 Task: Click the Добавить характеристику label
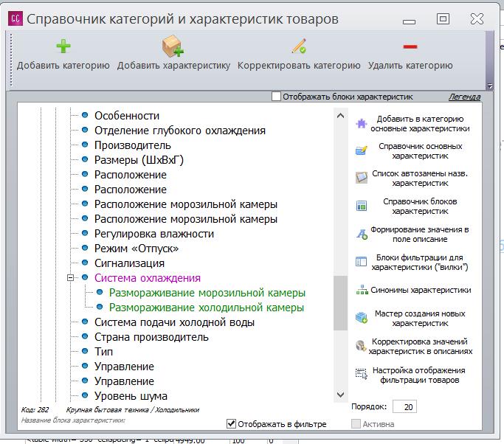(x=173, y=66)
